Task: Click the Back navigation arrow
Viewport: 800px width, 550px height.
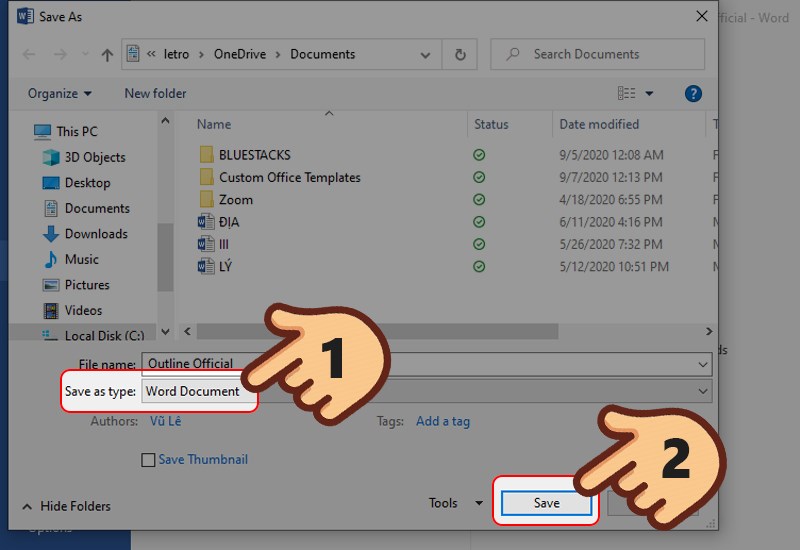Action: 27,55
